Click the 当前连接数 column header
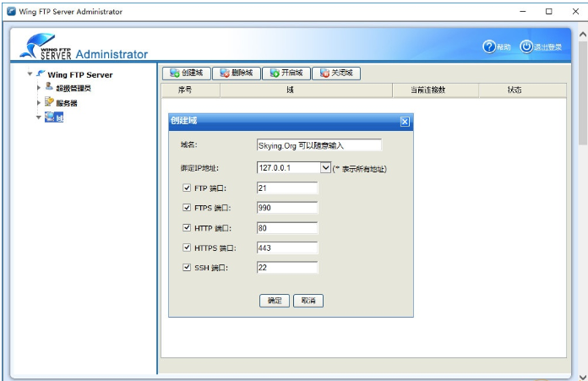 coord(436,90)
